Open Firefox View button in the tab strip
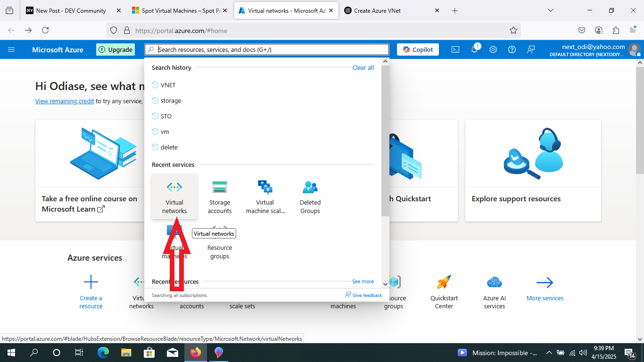644x362 pixels. [9, 10]
